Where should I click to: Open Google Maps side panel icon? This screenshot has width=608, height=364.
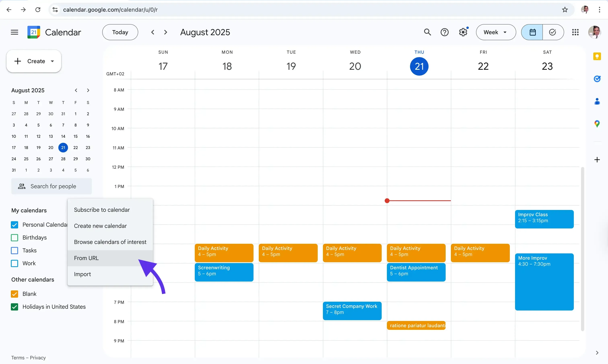point(597,124)
